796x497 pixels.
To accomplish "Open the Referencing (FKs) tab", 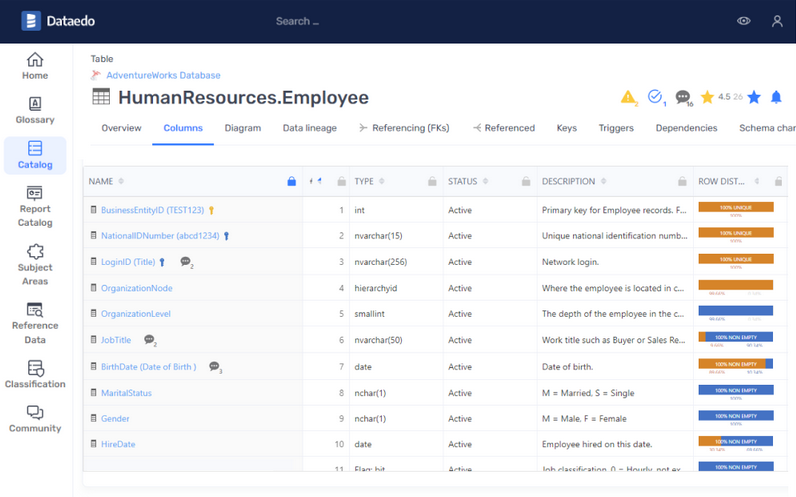I will [405, 128].
